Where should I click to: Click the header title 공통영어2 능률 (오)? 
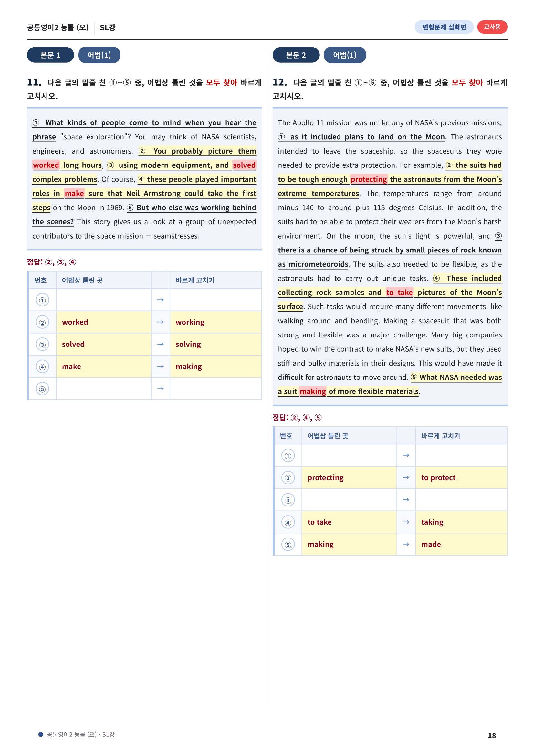58,28
